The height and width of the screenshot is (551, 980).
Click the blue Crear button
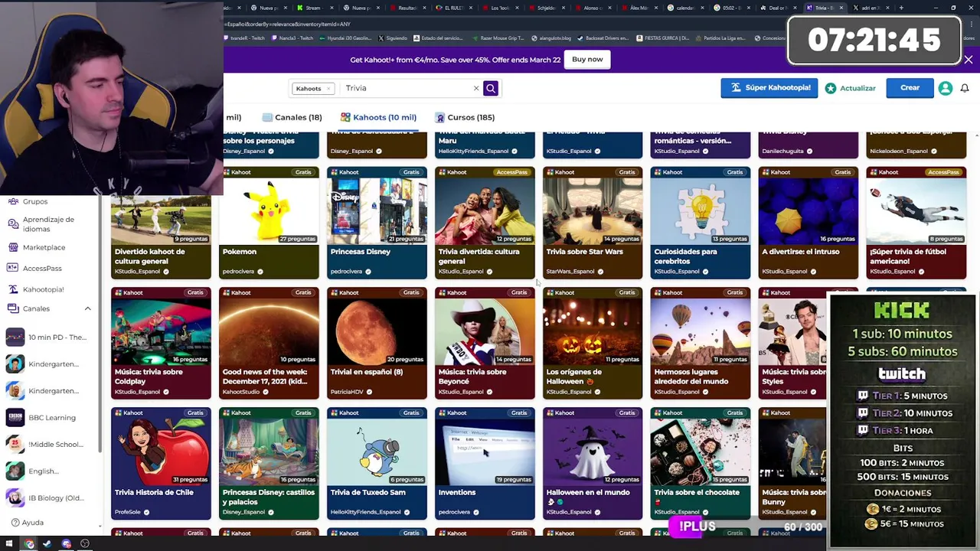click(910, 88)
